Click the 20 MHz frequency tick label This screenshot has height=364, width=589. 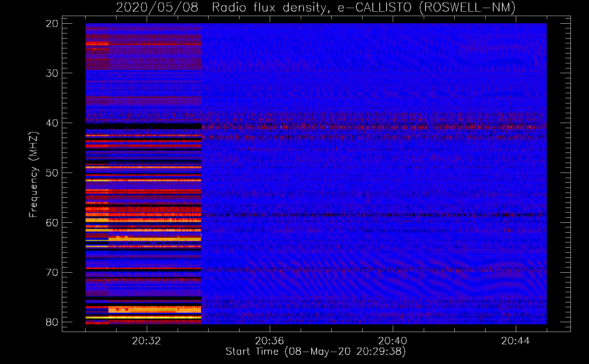point(52,24)
